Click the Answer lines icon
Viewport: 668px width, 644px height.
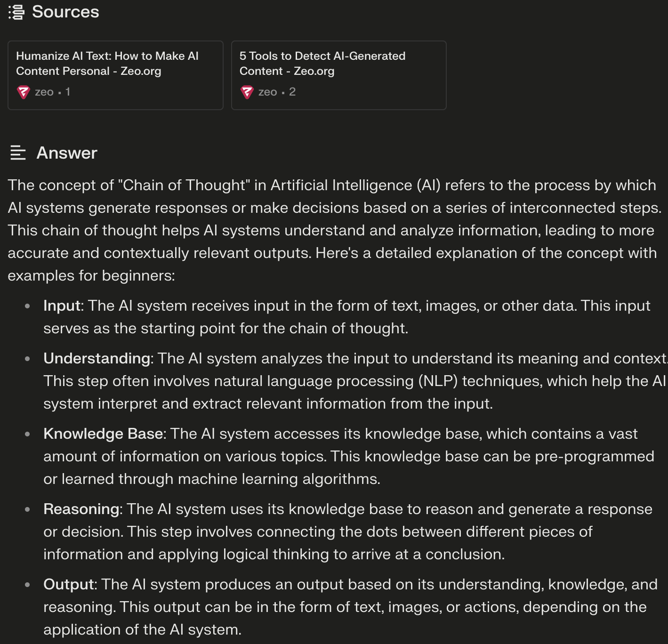point(18,153)
